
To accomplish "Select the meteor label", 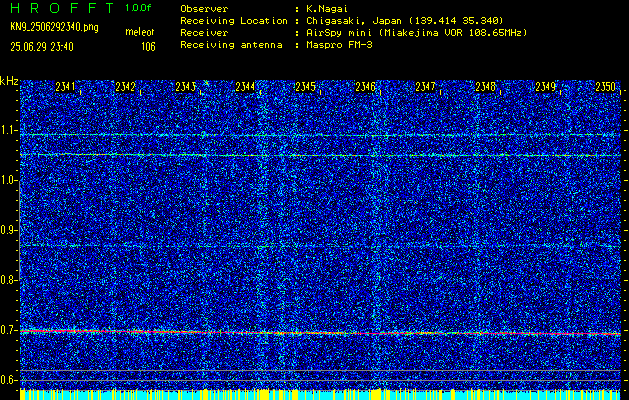I will pyautogui.click(x=140, y=32).
